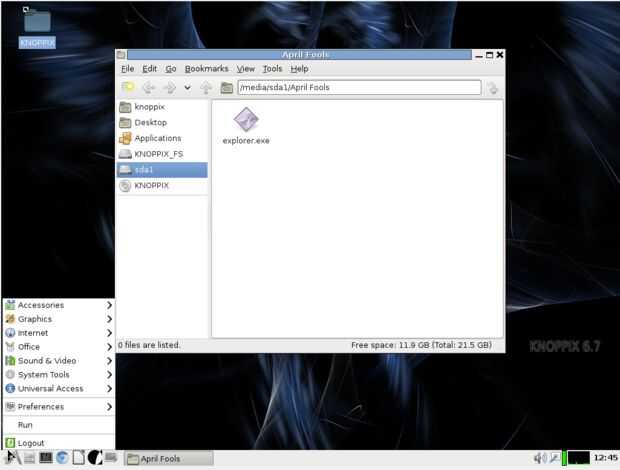Select the sda1 drive in the sidebar

[x=162, y=170]
